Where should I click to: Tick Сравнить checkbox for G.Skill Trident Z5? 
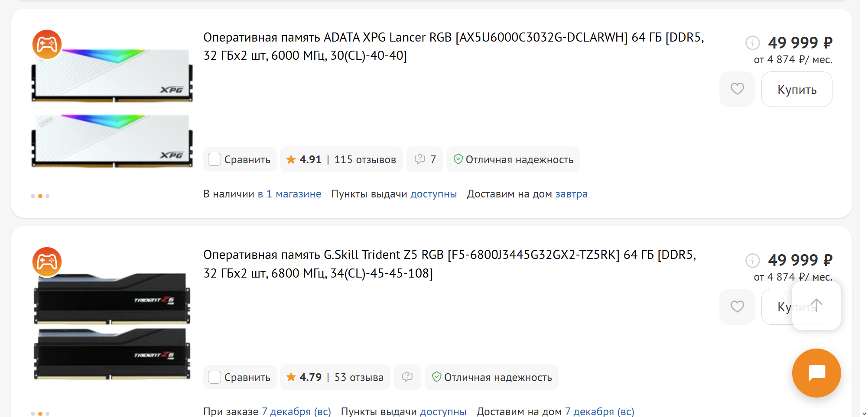[x=215, y=377]
